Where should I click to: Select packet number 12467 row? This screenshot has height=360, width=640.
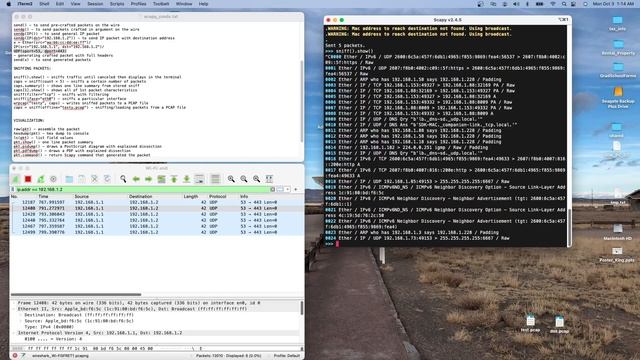[x=157, y=226]
